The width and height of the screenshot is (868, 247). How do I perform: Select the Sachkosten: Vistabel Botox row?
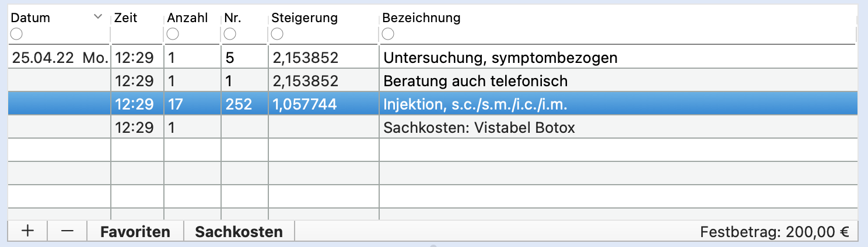[433, 128]
